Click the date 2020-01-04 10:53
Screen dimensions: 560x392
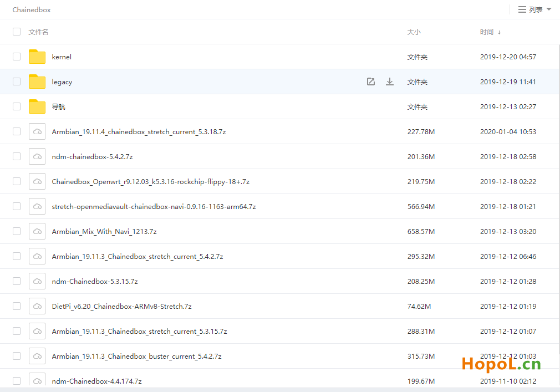point(508,132)
